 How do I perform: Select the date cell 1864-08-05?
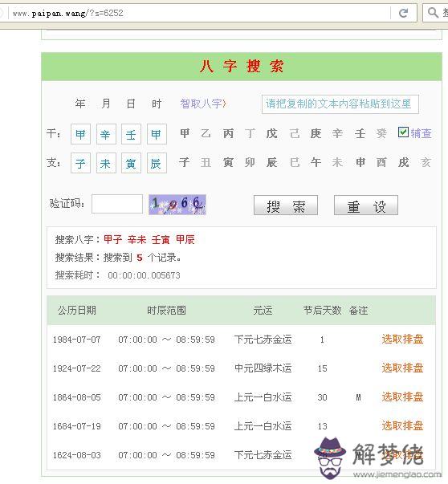click(77, 397)
